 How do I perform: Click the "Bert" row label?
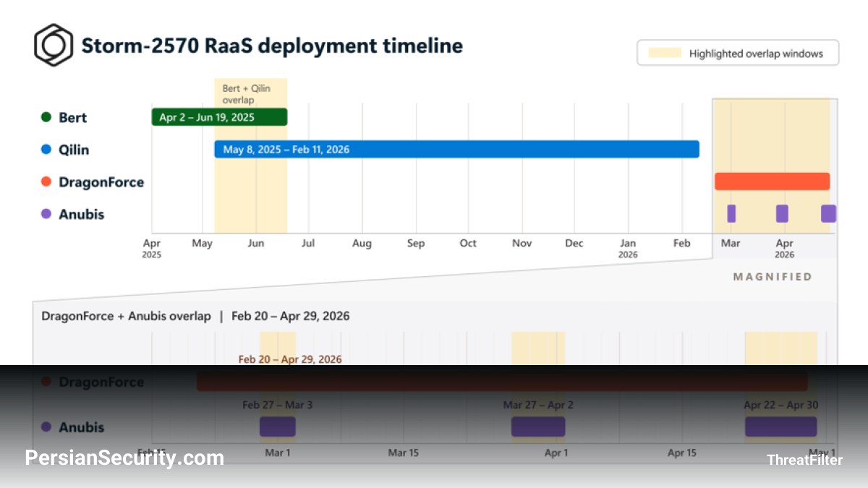73,117
